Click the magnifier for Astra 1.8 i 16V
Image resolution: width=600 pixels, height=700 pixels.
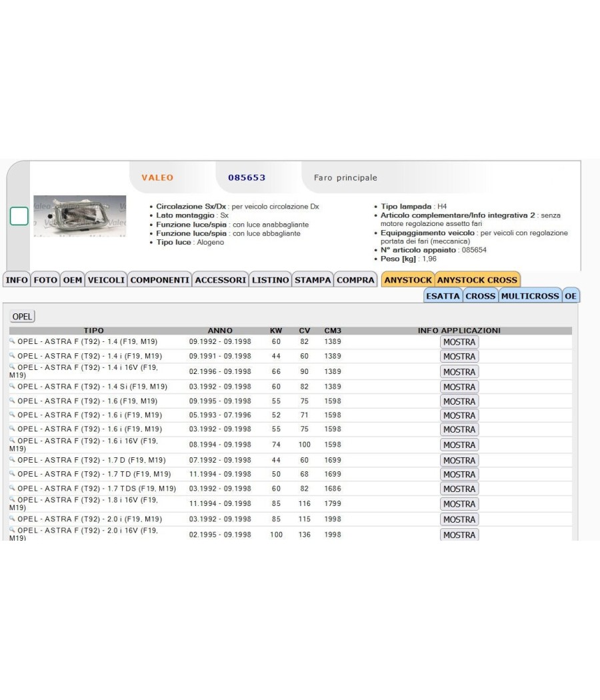pyautogui.click(x=12, y=499)
